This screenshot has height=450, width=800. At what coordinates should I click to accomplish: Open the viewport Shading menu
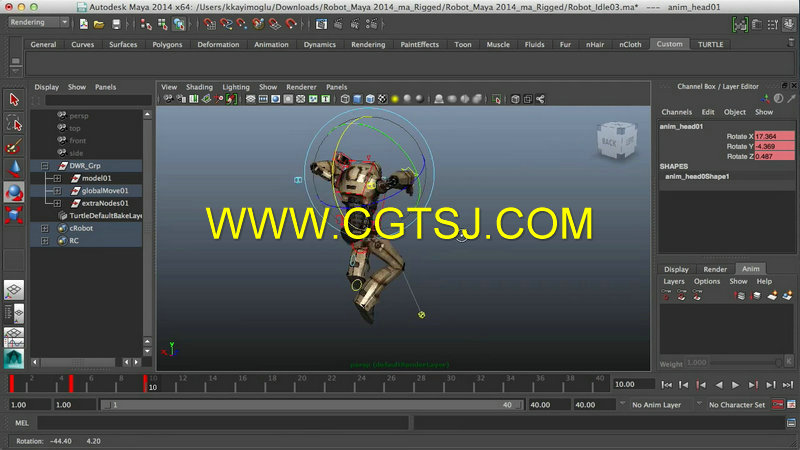tap(199, 87)
